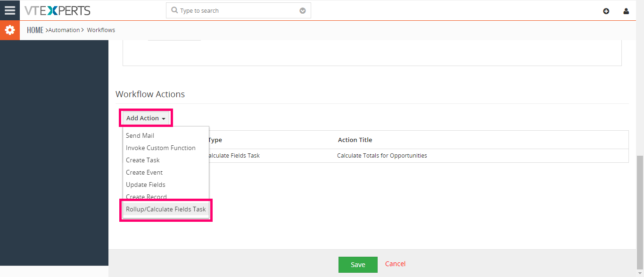Click the search magnifier icon
Screen dimensions: 644x277
tap(174, 10)
